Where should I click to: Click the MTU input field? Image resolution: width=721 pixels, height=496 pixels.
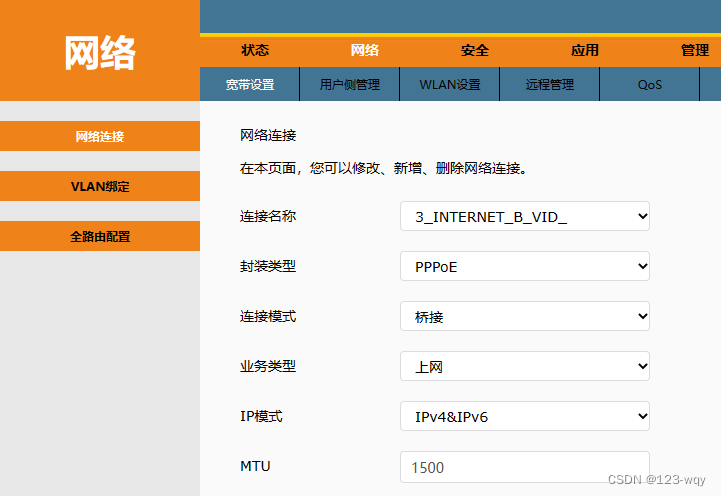[x=525, y=467]
